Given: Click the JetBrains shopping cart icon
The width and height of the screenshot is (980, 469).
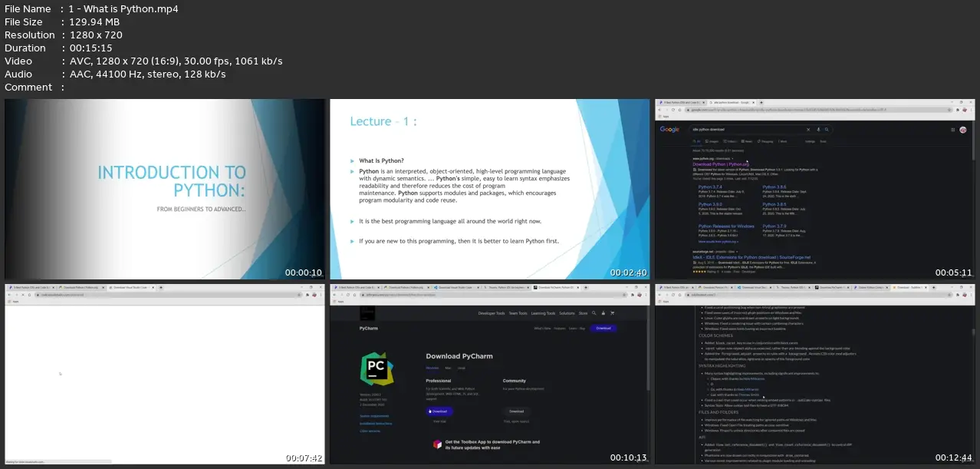Looking at the screenshot, I should (x=612, y=313).
